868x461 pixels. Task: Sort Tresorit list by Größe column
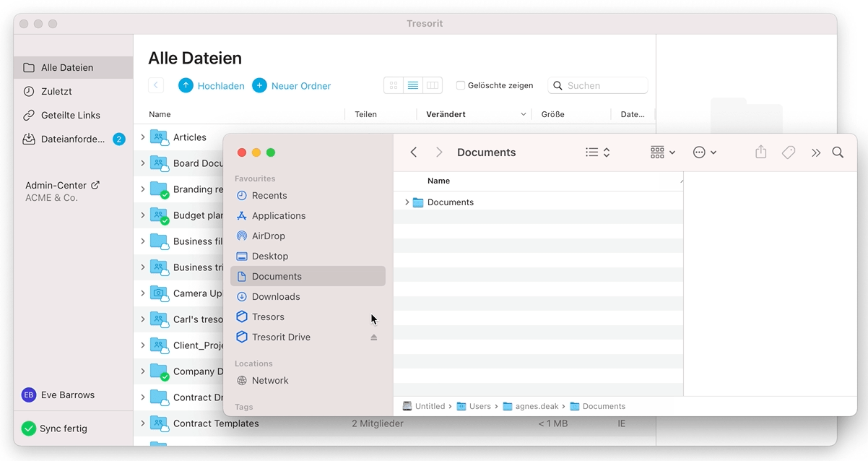552,114
